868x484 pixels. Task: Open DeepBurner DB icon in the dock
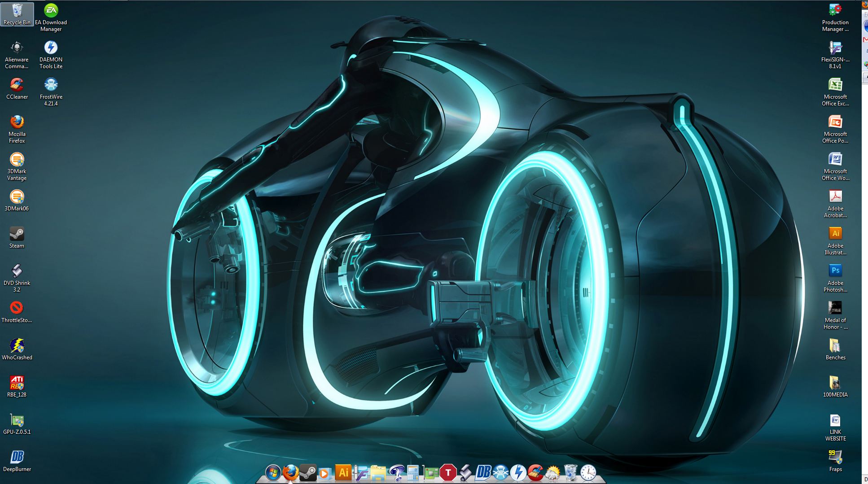point(483,472)
